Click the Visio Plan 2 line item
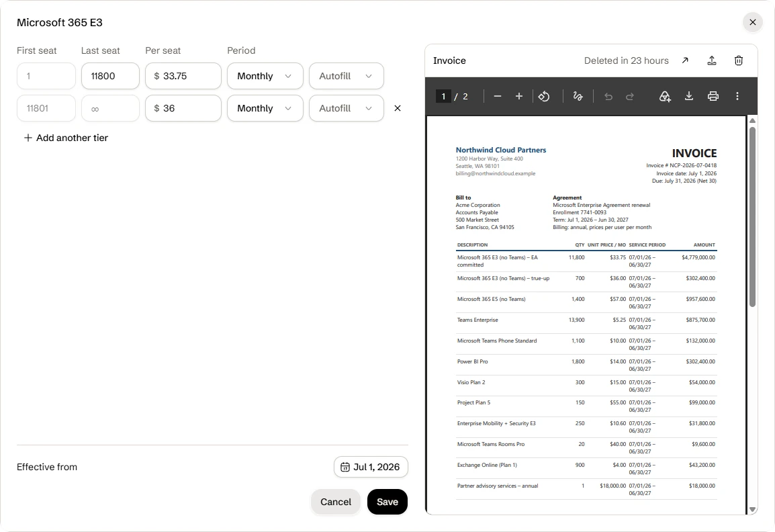The height and width of the screenshot is (532, 775). [x=471, y=382]
